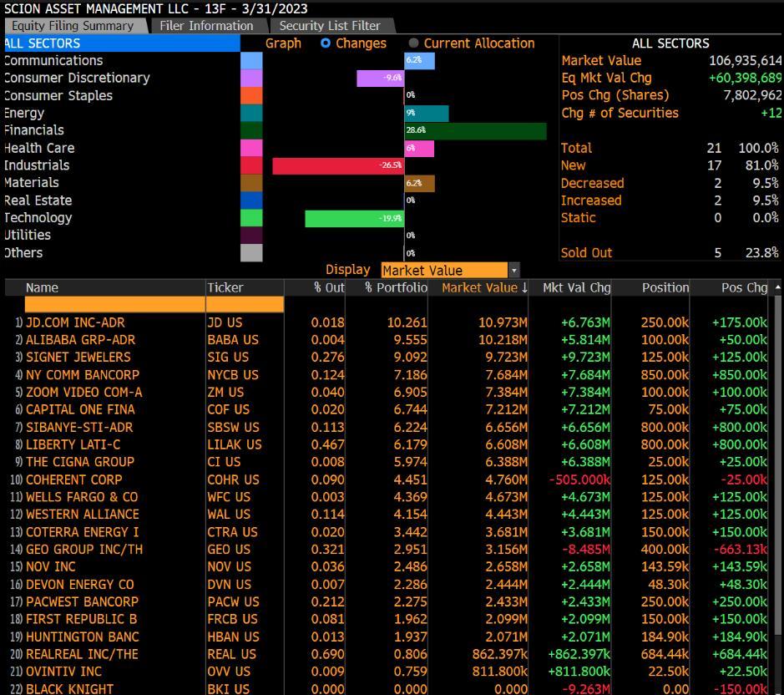Click the Technology green color swatch

click(251, 218)
